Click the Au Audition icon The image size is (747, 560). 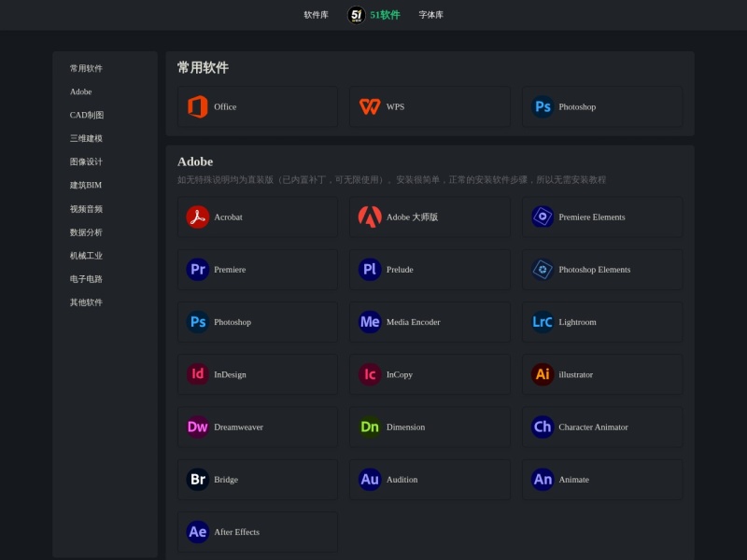coord(370,479)
